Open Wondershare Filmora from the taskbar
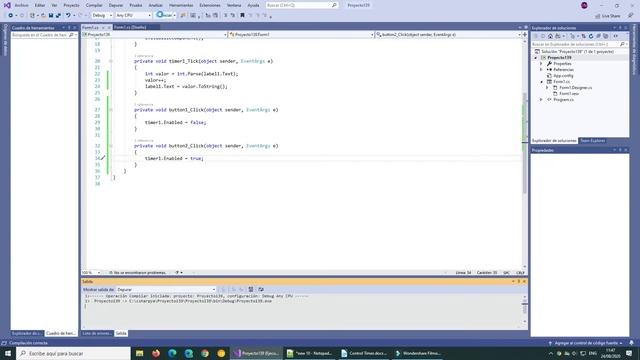Screen dimensions: 640x360 (418, 353)
